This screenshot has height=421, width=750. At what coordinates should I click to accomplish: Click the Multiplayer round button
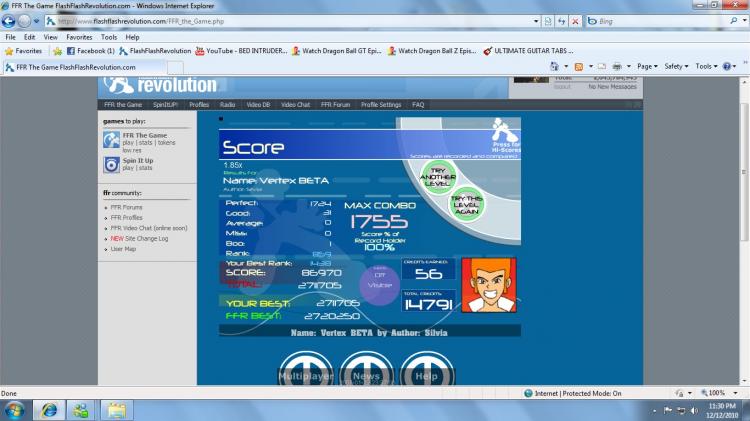[x=306, y=369]
